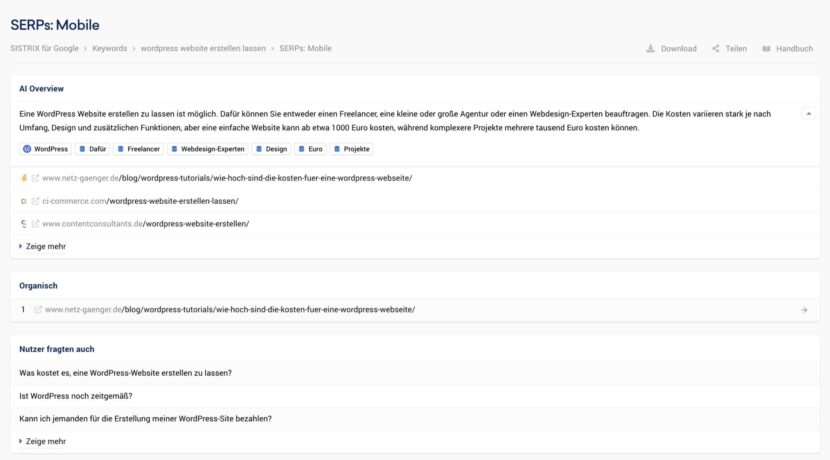The height and width of the screenshot is (460, 830).
Task: Open the netz-gaenger.de URL in AI Overview
Action: click(x=227, y=178)
